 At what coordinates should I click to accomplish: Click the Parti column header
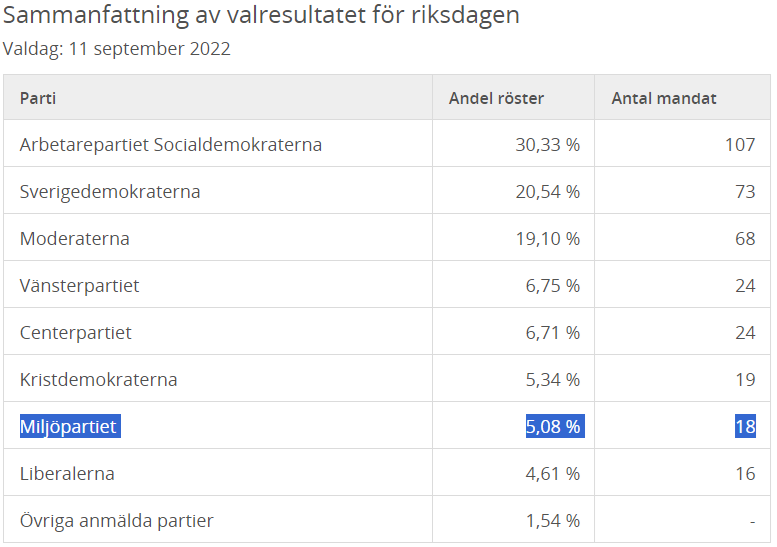38,98
